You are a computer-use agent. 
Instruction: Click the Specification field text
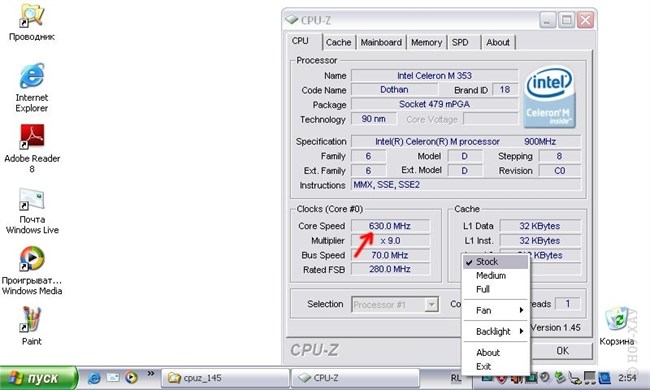click(x=466, y=141)
